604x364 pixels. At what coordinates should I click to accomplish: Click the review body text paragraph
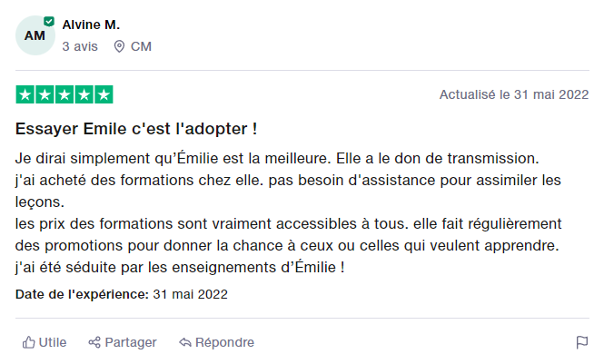[289, 212]
